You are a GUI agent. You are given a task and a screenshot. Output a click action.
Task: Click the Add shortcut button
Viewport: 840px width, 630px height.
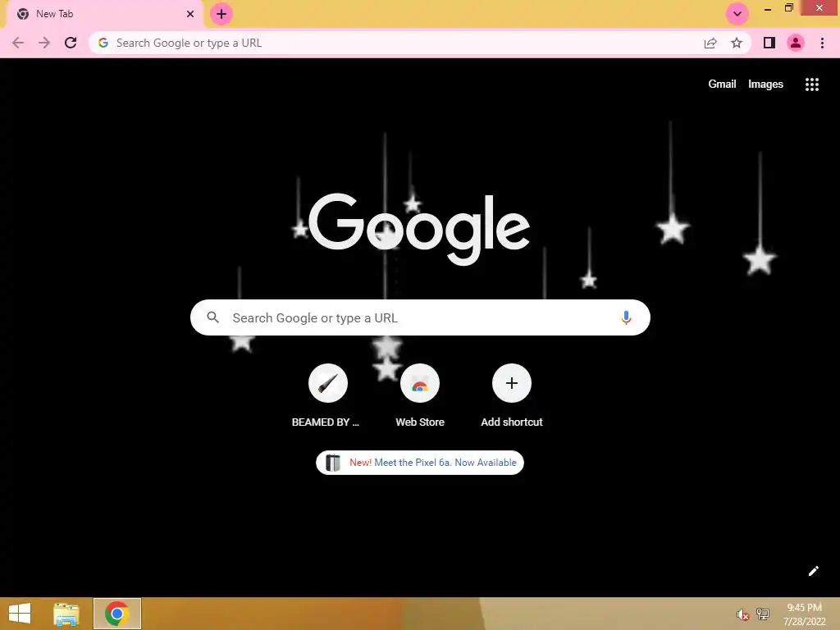click(512, 396)
